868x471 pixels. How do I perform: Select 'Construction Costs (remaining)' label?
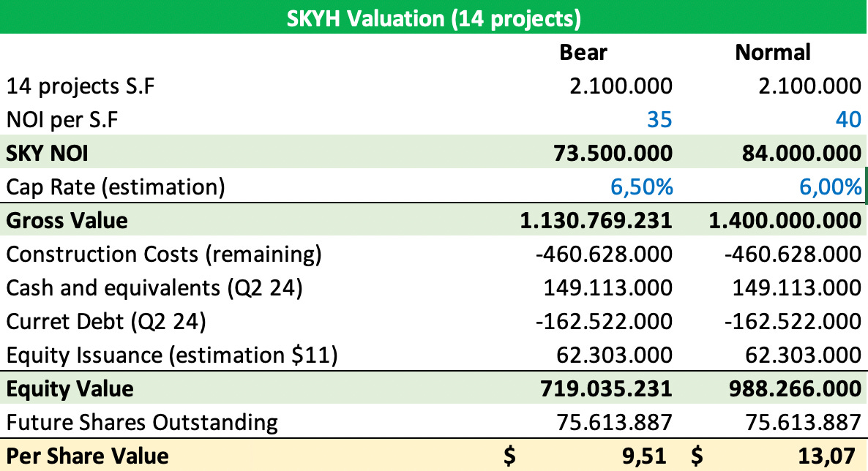click(x=164, y=255)
